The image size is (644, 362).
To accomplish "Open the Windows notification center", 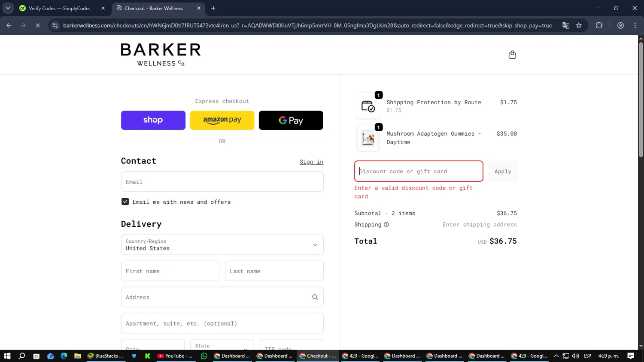I will pyautogui.click(x=631, y=356).
